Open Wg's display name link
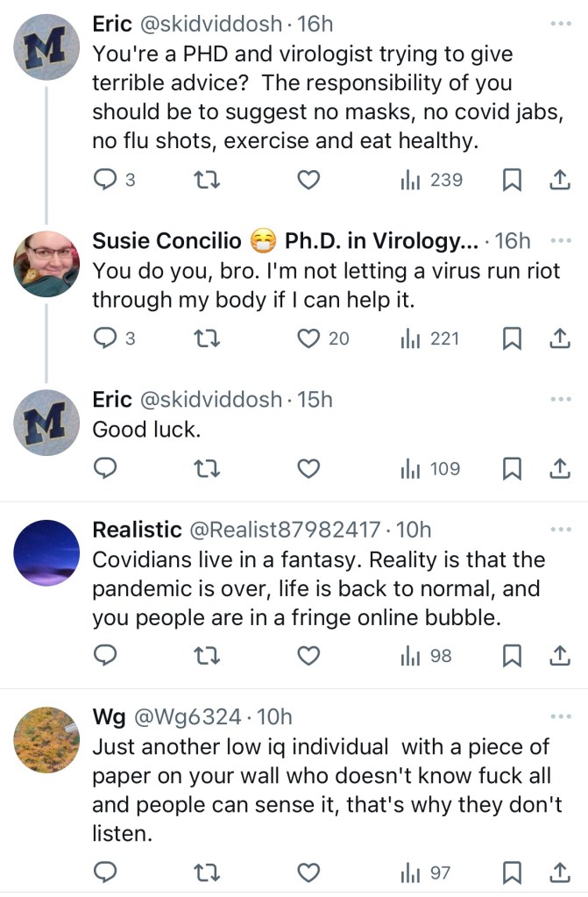This screenshot has height=897, width=588. (108, 715)
